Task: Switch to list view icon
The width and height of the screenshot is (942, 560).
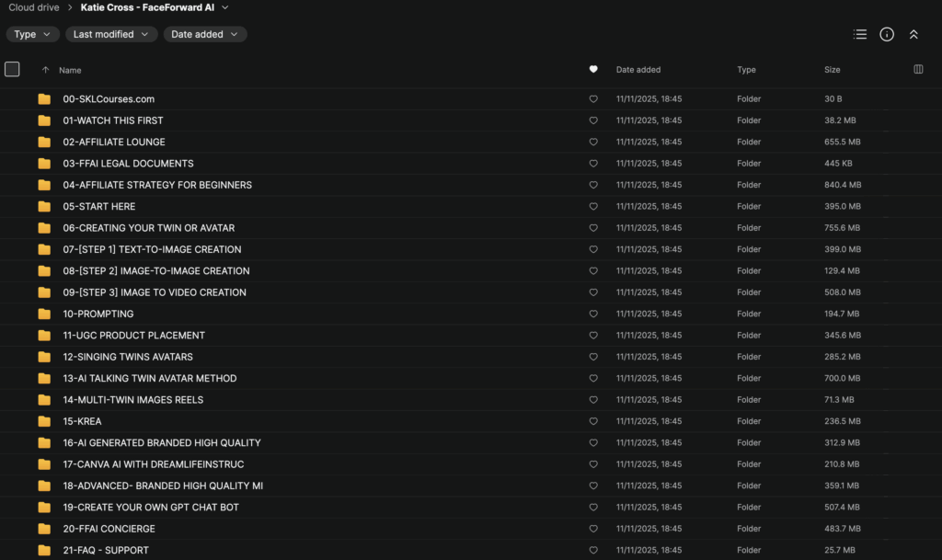Action: (860, 34)
